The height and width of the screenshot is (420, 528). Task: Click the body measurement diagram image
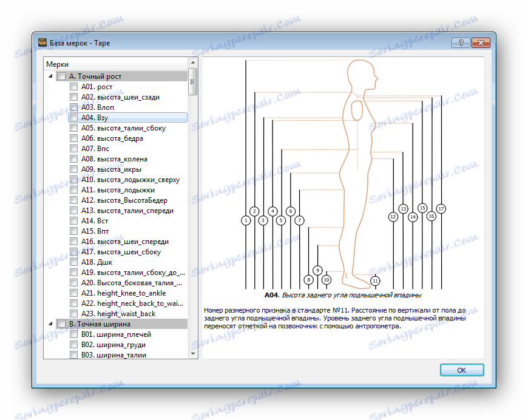click(x=343, y=174)
